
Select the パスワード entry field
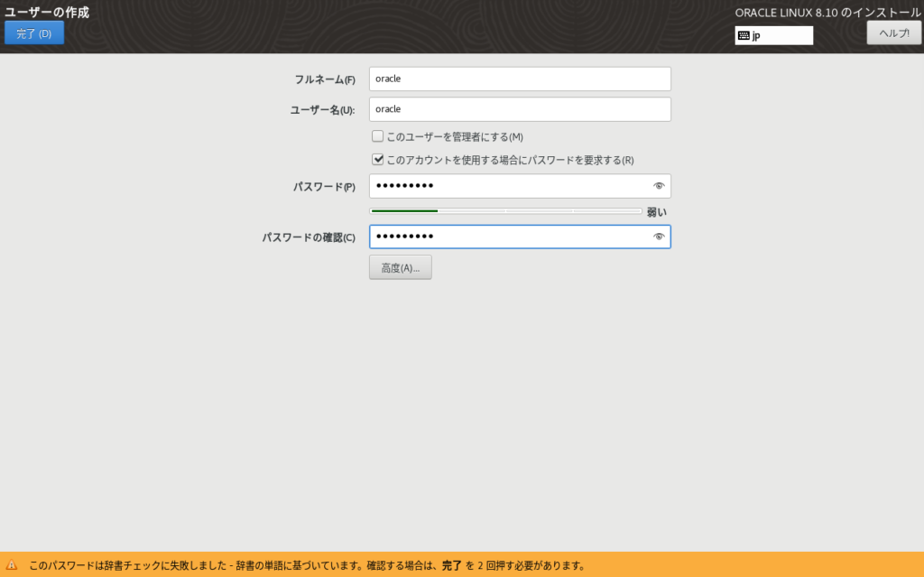click(x=510, y=186)
